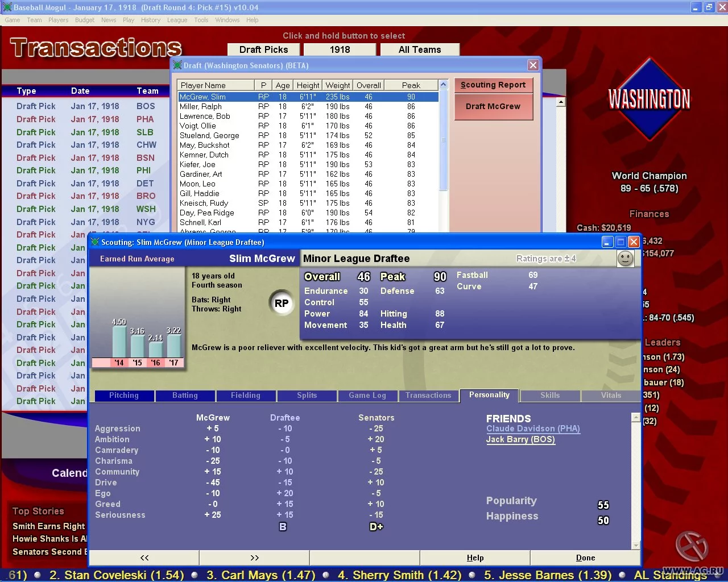Select Kiefer, Joe in draft list
Image resolution: width=728 pixels, height=582 pixels.
[308, 164]
